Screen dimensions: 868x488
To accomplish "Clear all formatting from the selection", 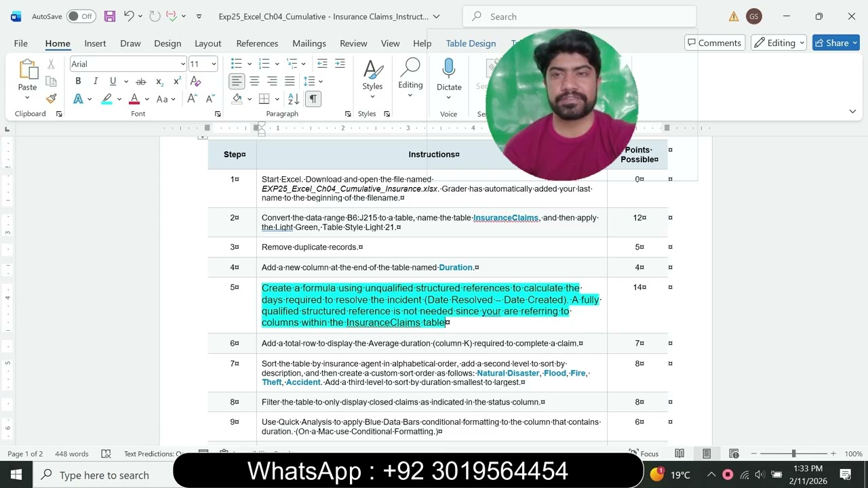I will 195,81.
